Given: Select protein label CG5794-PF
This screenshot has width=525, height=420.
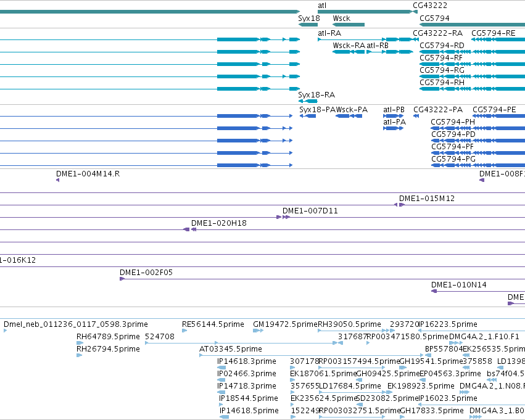Looking at the screenshot, I should click(452, 147).
